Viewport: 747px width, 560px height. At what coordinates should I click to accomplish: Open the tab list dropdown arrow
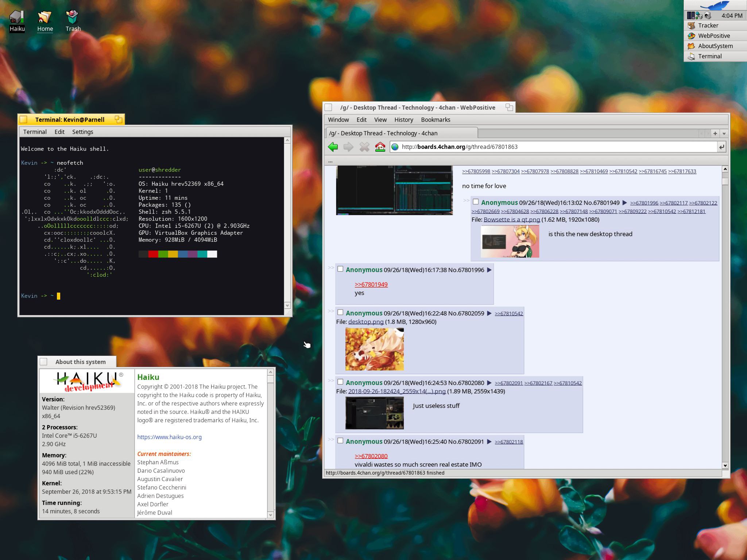(724, 133)
